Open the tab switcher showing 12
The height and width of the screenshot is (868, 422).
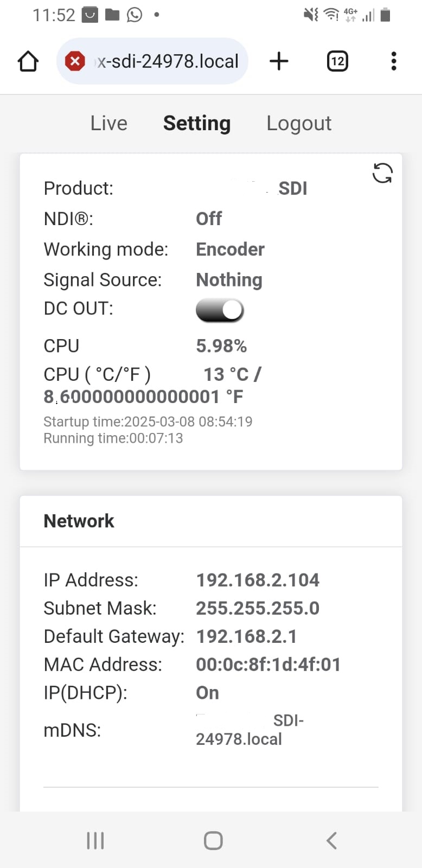pos(337,61)
